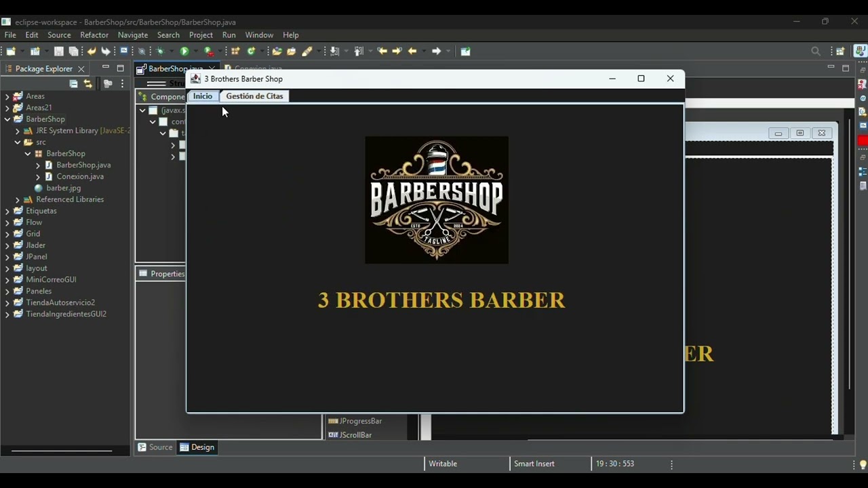Viewport: 868px width, 488px height.
Task: Open the Navigate menu
Action: 133,35
